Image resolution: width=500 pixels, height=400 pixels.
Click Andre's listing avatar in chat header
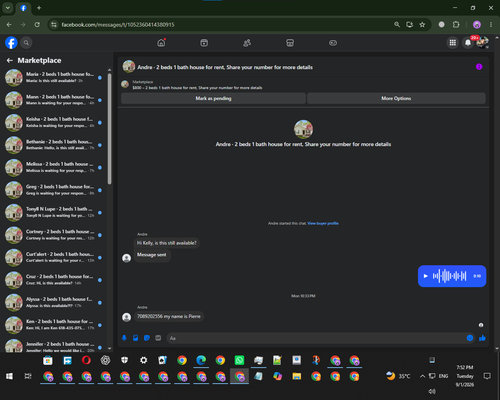tap(129, 67)
